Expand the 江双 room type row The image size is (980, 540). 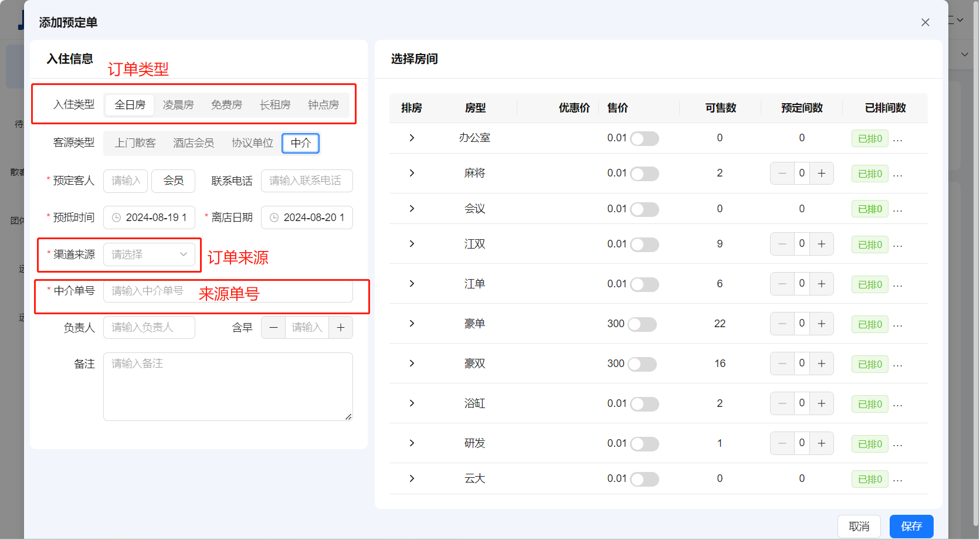(412, 244)
